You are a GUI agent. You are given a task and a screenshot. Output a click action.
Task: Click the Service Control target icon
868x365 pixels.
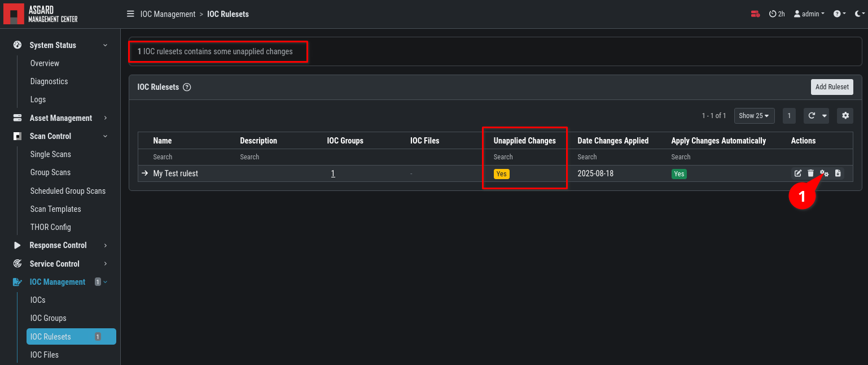click(17, 264)
